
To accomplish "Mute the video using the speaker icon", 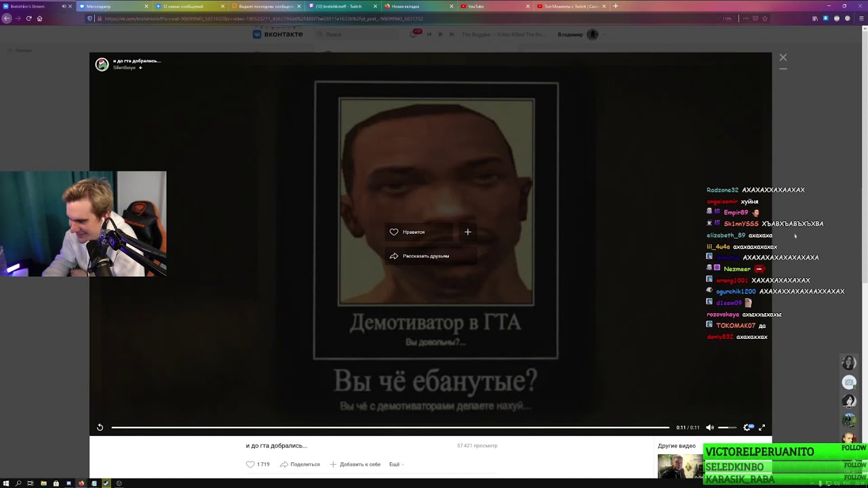I will 710,427.
